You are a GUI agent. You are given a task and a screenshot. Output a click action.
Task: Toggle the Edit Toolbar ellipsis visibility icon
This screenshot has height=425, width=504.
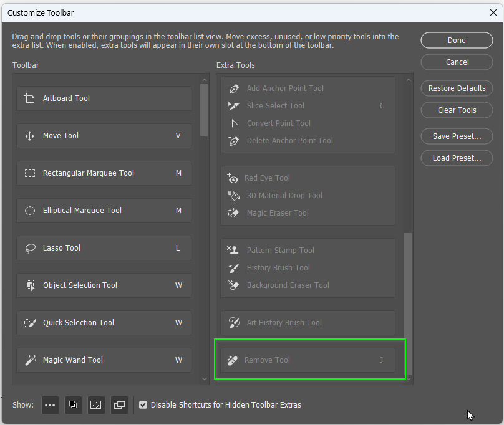coord(50,405)
